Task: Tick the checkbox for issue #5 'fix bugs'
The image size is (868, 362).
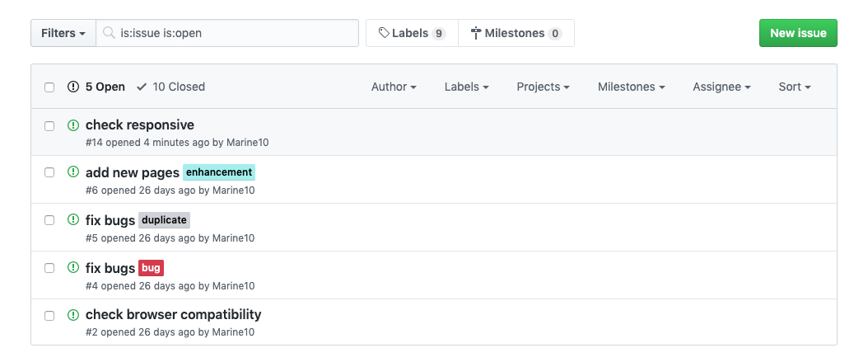Action: pyautogui.click(x=49, y=220)
